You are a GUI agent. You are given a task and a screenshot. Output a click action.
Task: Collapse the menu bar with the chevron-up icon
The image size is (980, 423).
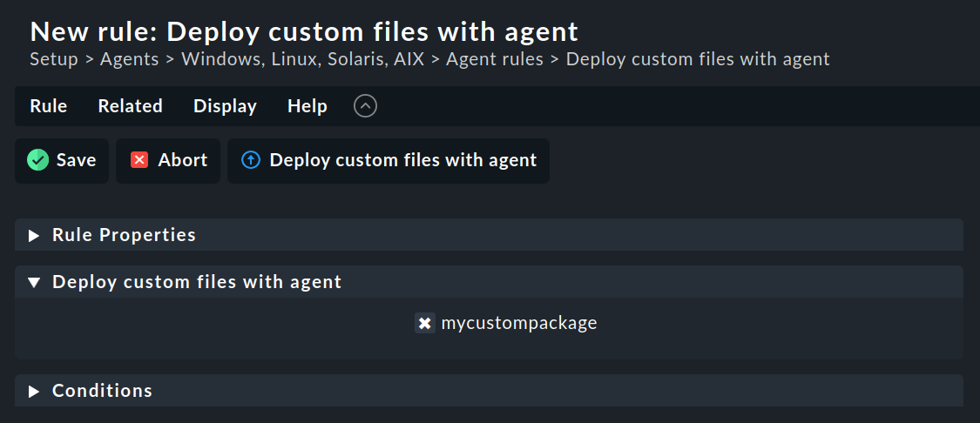coord(365,106)
